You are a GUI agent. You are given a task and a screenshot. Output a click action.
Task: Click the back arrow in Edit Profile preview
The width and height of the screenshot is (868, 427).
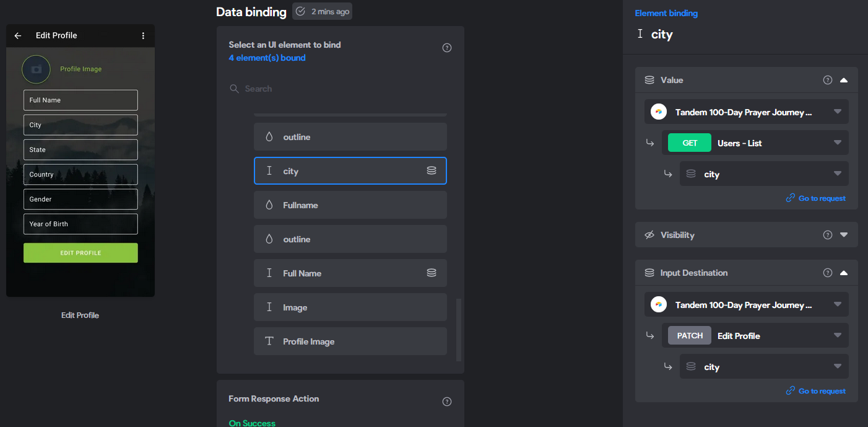pyautogui.click(x=18, y=36)
